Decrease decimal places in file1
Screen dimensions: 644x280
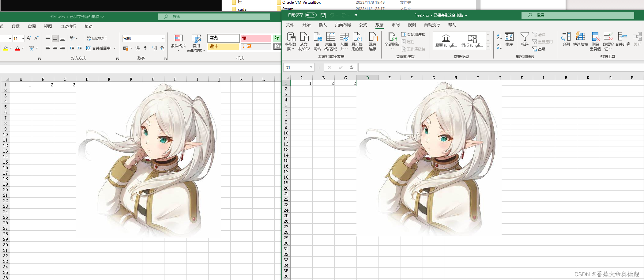[162, 48]
